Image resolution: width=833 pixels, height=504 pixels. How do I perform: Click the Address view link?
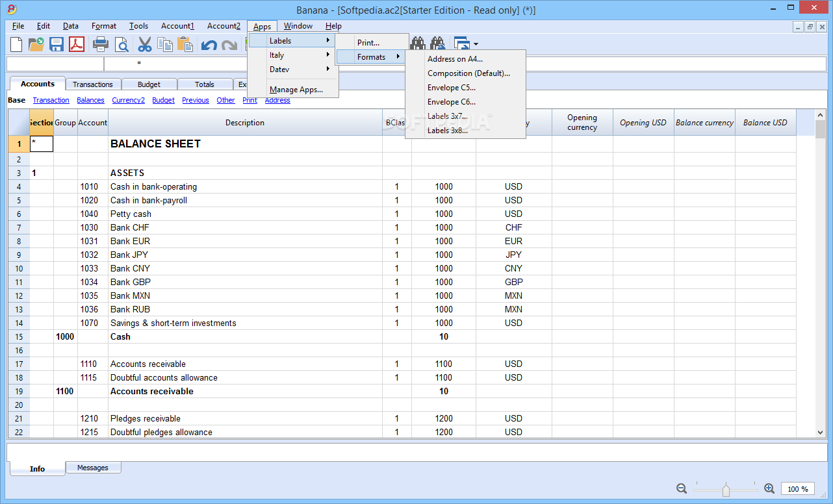point(277,100)
